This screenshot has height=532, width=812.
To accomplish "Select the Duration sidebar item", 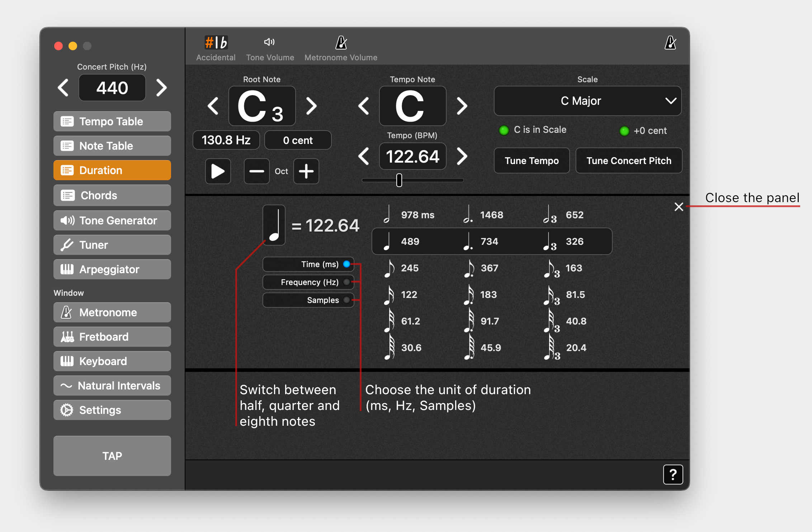I will coord(112,170).
